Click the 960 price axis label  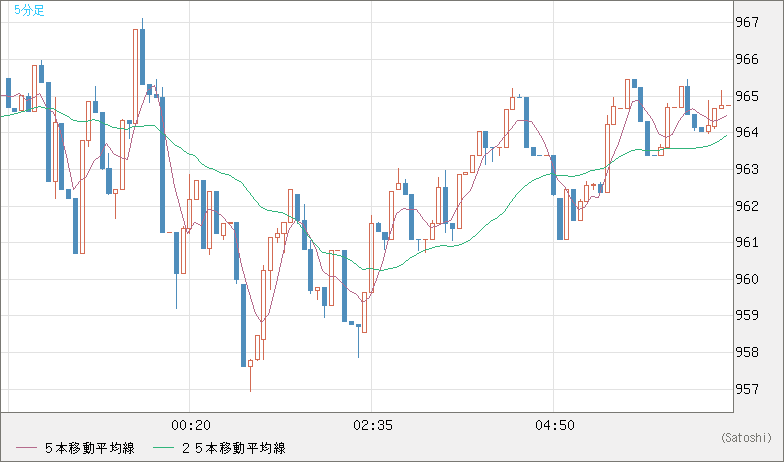[x=746, y=278]
